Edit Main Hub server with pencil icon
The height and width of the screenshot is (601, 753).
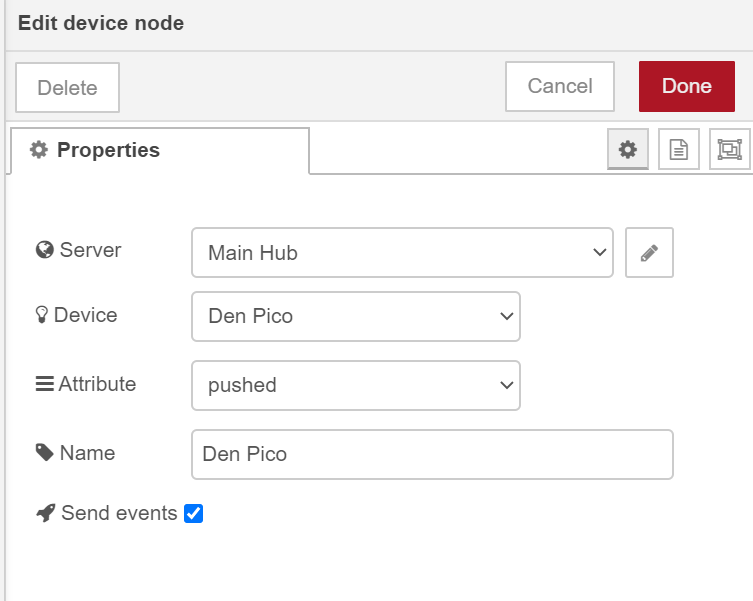(649, 253)
